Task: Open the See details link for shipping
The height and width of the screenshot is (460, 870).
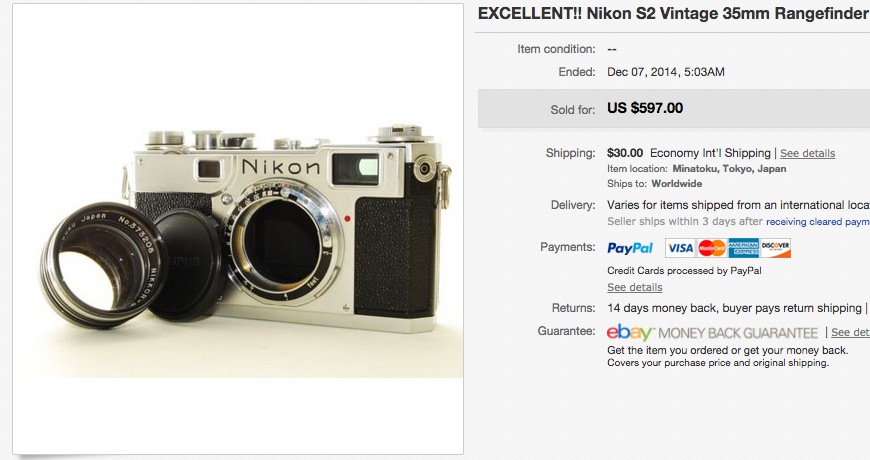Action: (807, 153)
